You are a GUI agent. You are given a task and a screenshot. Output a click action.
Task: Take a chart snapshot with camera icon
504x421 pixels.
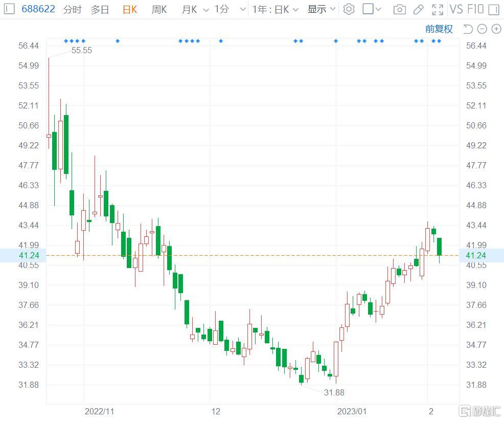pyautogui.click(x=399, y=9)
